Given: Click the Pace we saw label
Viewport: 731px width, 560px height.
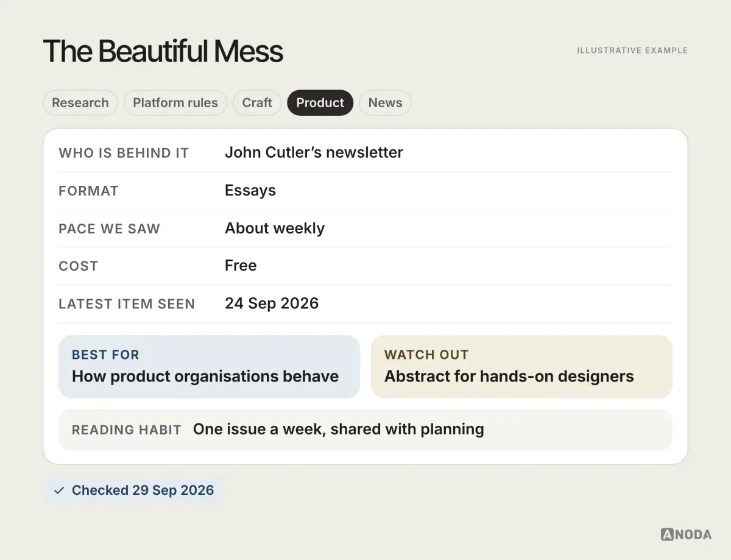Looking at the screenshot, I should 109,229.
